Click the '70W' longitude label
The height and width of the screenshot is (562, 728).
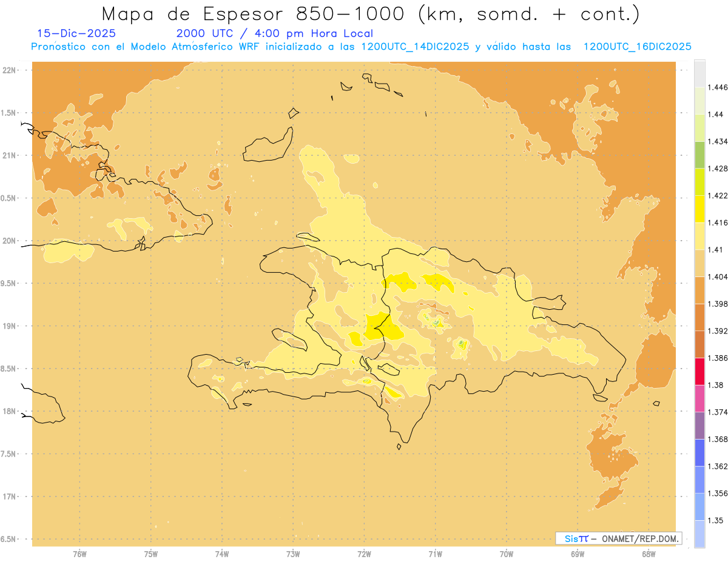tap(506, 555)
